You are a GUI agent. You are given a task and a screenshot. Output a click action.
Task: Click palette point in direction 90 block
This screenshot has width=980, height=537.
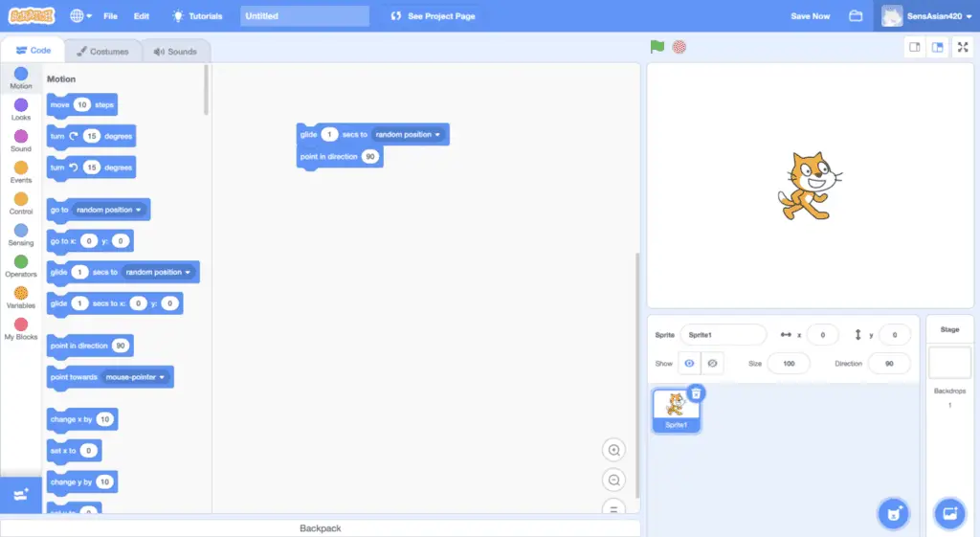pos(90,346)
